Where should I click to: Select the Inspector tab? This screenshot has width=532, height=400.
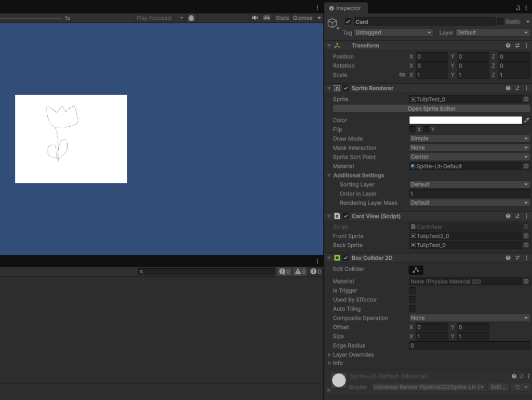[345, 8]
